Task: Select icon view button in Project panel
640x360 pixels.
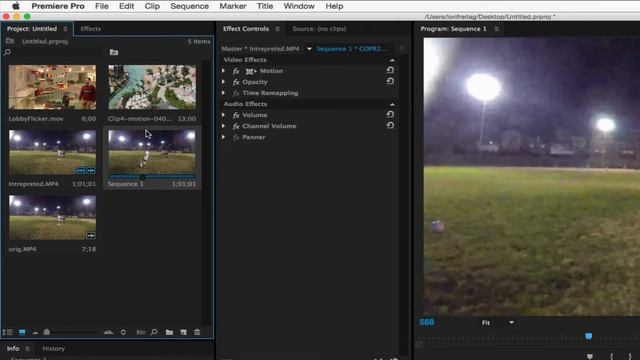Action: pos(22,332)
